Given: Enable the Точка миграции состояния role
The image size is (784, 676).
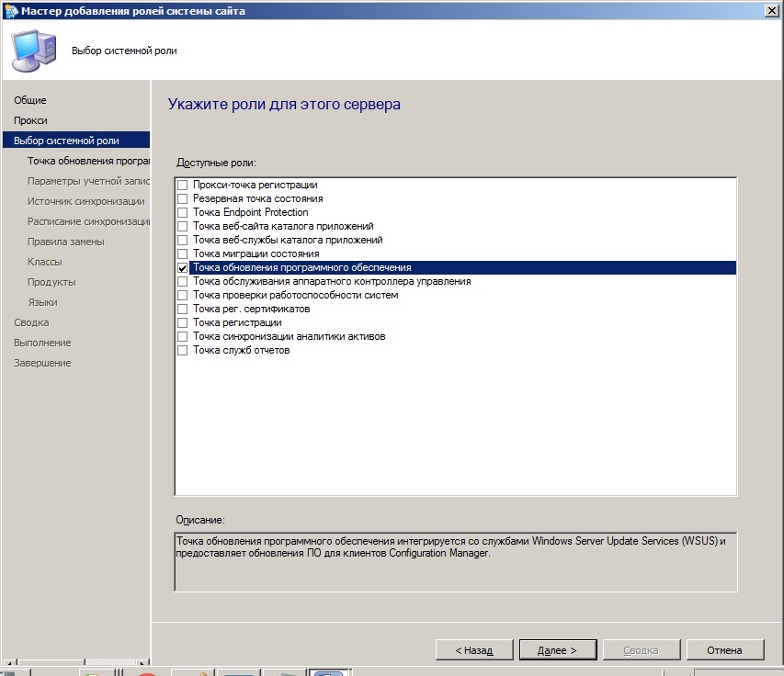Looking at the screenshot, I should (x=183, y=253).
